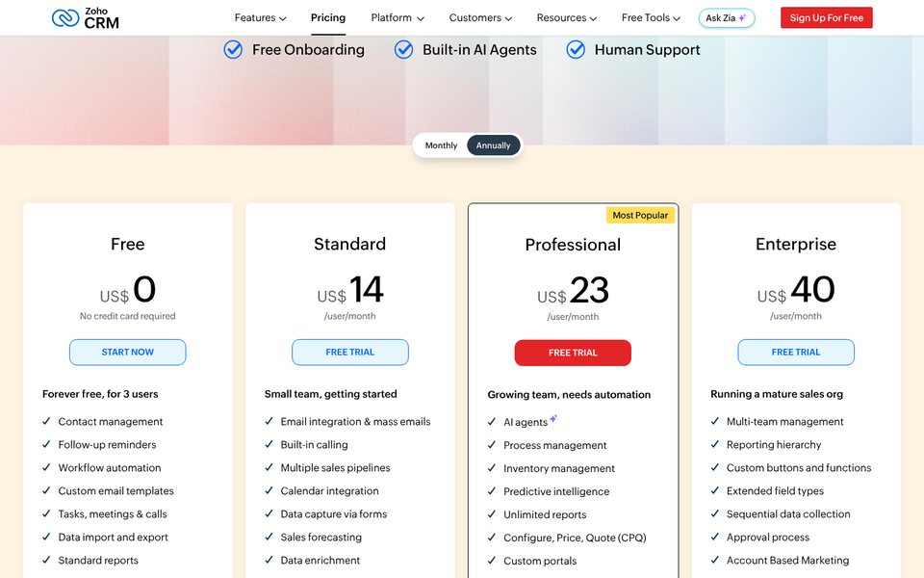Click the sparkle icon in Ask Zia

pyautogui.click(x=742, y=17)
